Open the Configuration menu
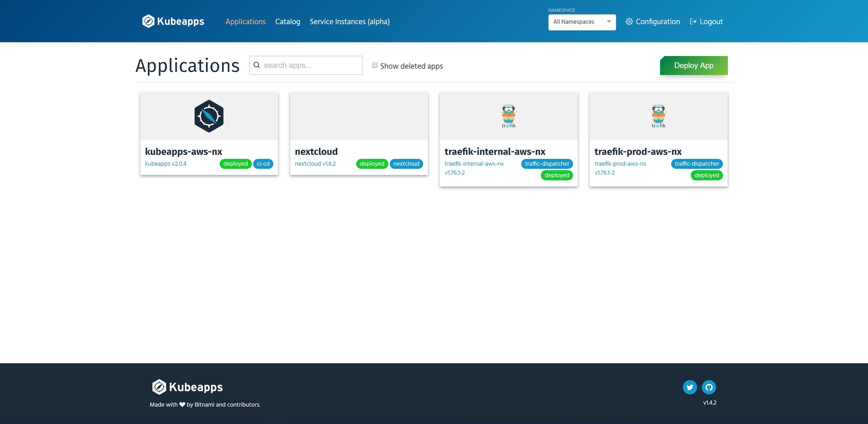The image size is (868, 424). pyautogui.click(x=653, y=21)
